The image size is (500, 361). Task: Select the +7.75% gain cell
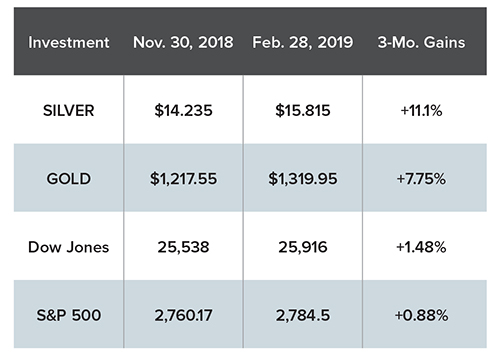421,179
